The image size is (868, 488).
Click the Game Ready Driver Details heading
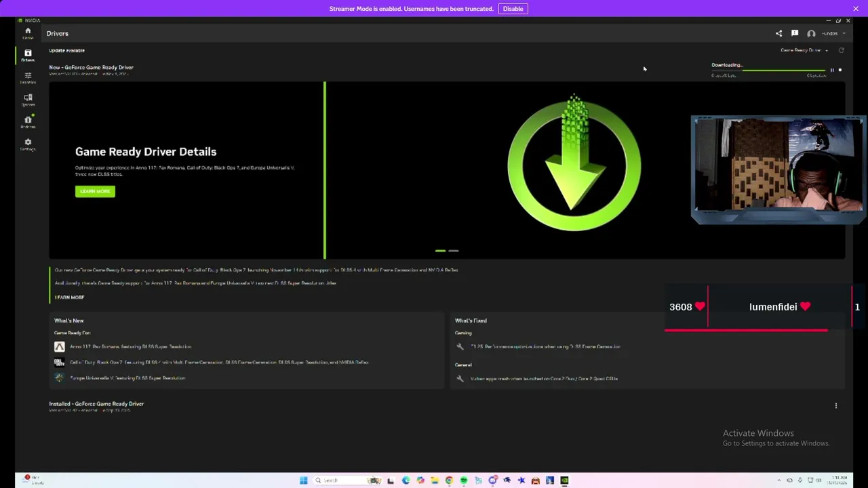coord(146,152)
